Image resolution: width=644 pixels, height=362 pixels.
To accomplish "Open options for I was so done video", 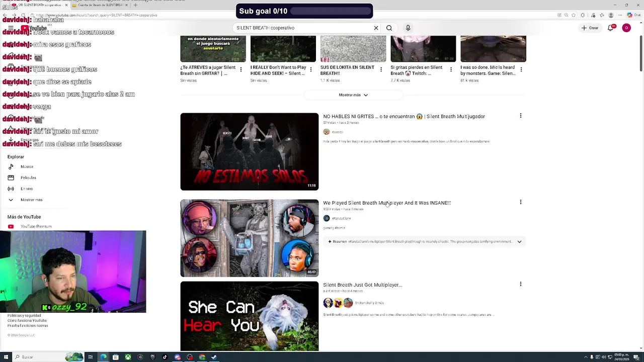I will coord(521,69).
